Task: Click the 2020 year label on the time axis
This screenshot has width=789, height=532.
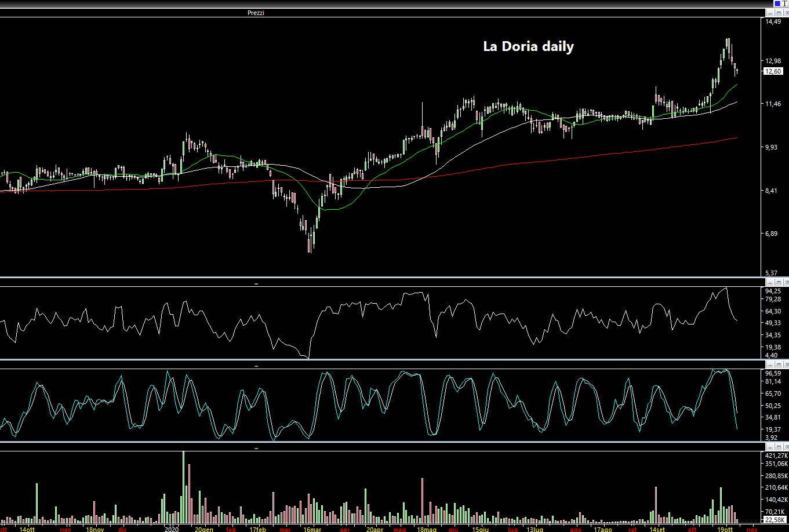Action: (172, 529)
